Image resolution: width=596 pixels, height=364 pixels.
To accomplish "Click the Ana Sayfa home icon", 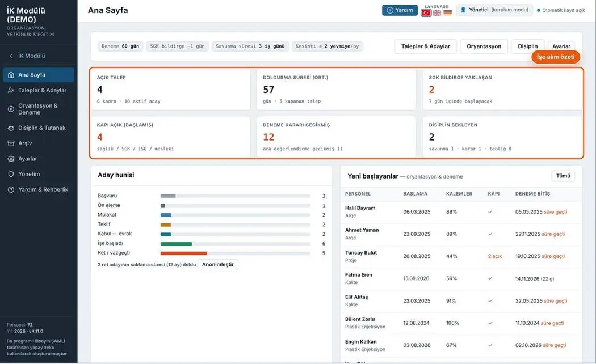I will click(x=11, y=75).
